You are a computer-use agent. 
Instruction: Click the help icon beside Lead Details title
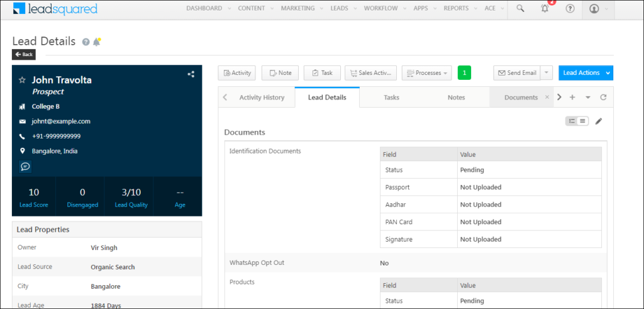click(86, 42)
